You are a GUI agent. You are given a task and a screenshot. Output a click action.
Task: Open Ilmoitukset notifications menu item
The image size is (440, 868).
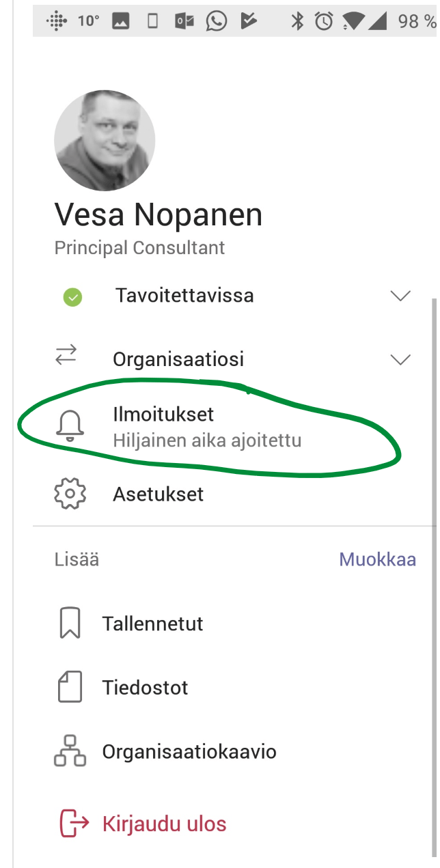tap(163, 415)
